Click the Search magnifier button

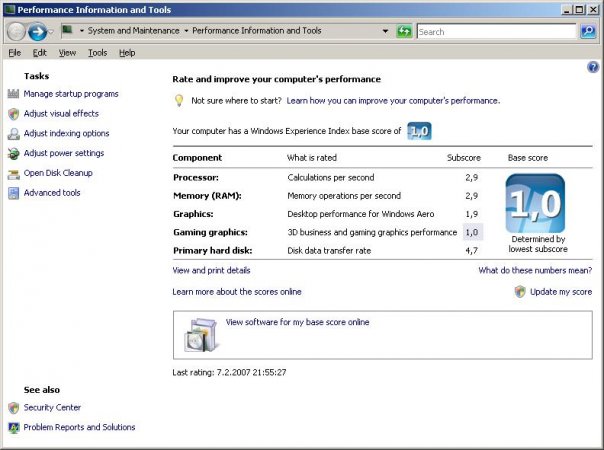pyautogui.click(x=588, y=31)
